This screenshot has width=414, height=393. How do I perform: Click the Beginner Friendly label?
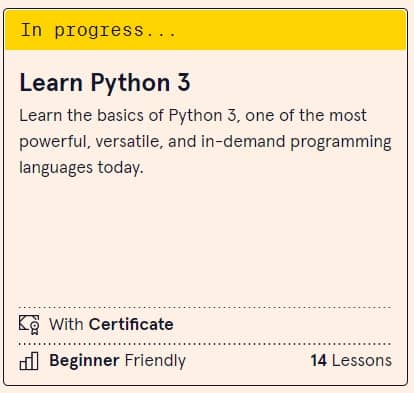[117, 361]
